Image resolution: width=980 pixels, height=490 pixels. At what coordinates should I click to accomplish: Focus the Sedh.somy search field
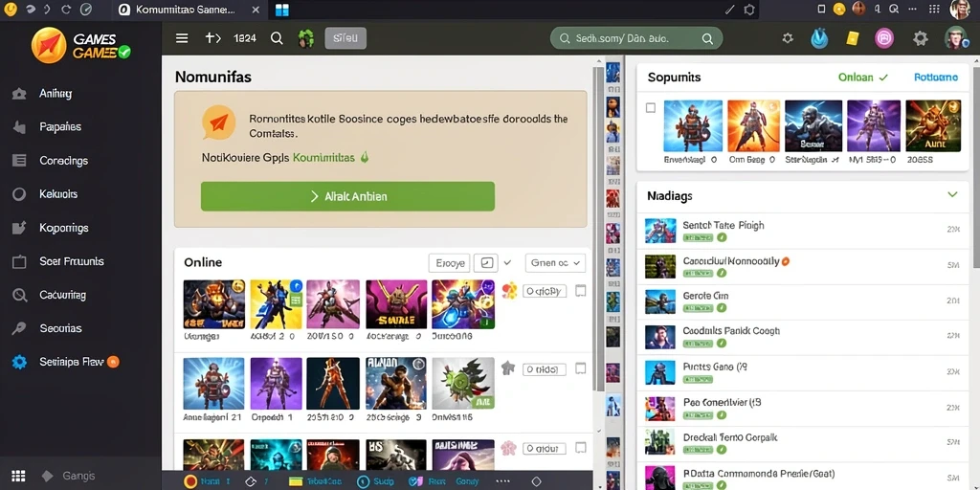[x=636, y=38]
